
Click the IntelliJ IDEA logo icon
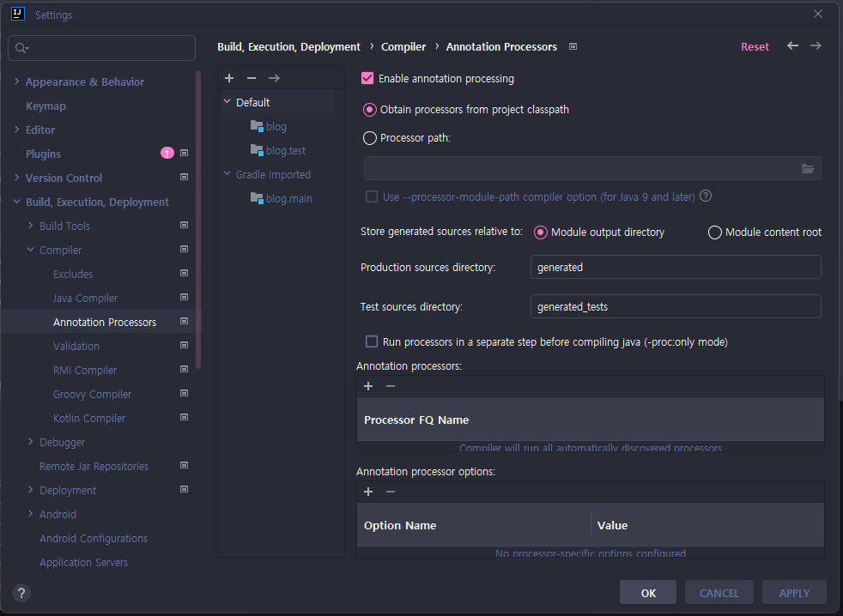(18, 14)
